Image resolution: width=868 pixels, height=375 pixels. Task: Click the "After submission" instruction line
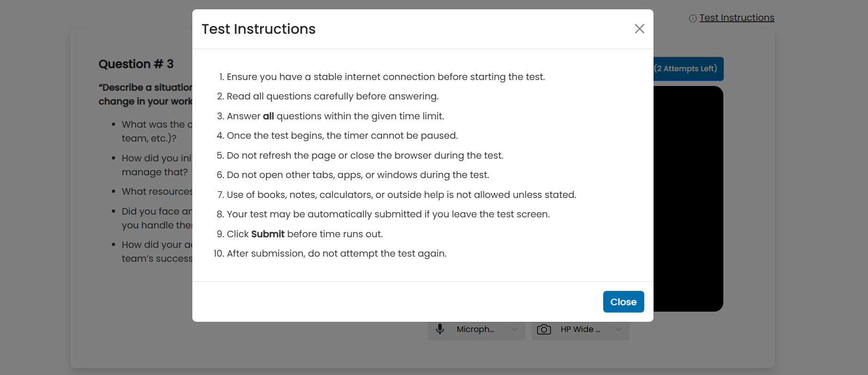(x=336, y=253)
